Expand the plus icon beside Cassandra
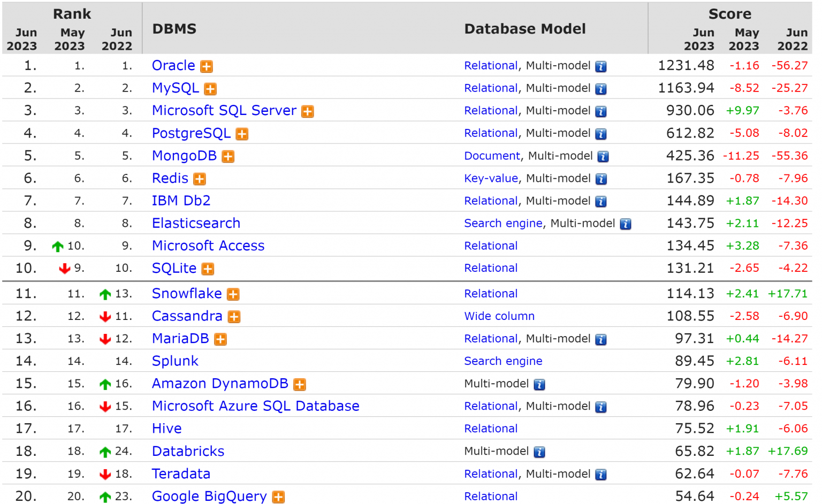The height and width of the screenshot is (504, 822). [x=234, y=317]
